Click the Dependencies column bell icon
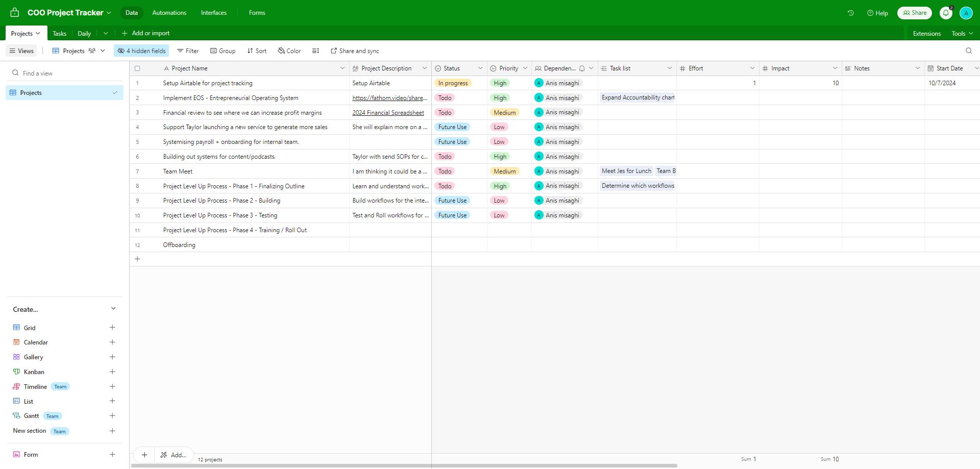This screenshot has height=469, width=980. click(x=582, y=68)
